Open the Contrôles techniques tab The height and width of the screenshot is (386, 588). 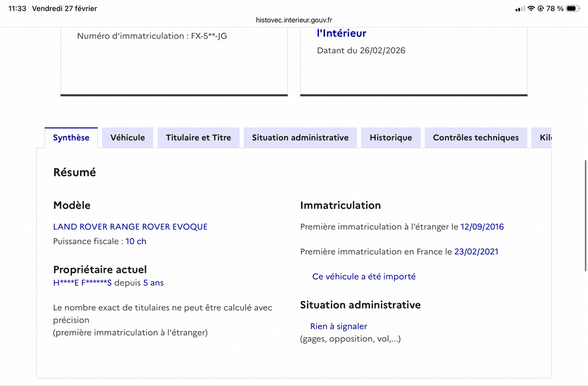click(x=475, y=138)
